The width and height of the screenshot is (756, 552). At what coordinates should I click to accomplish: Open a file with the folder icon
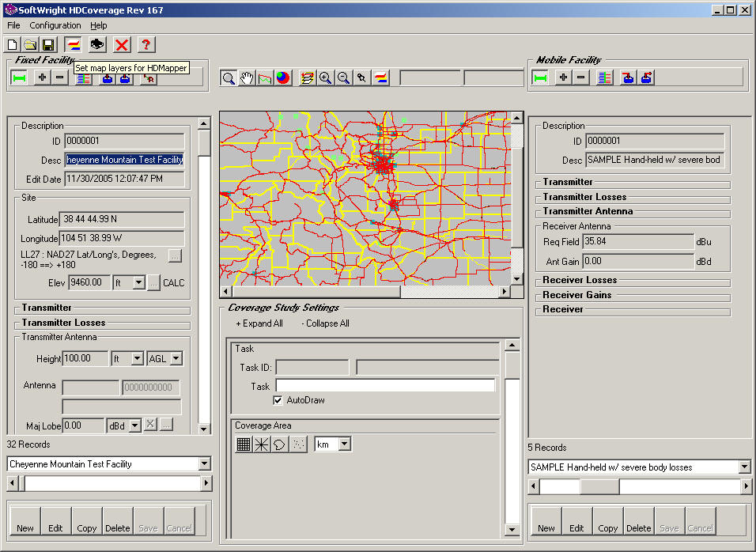[x=30, y=45]
